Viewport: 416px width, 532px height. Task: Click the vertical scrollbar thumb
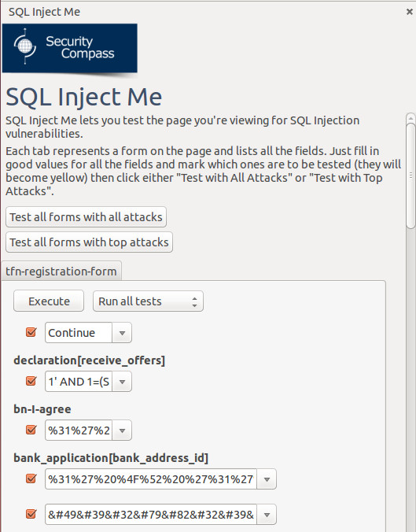(410, 175)
